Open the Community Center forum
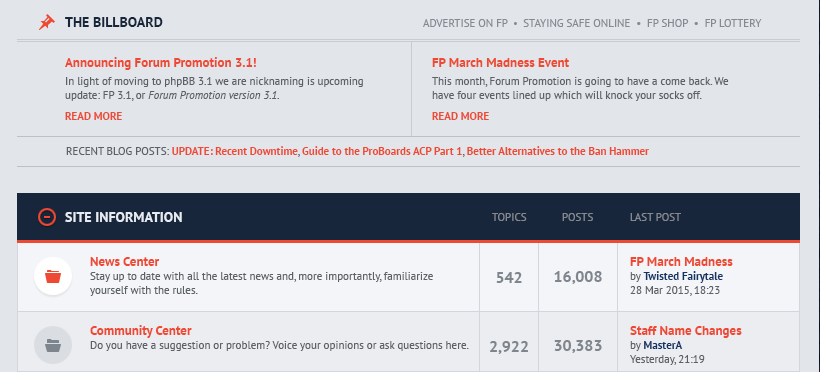The height and width of the screenshot is (372, 820). tap(141, 331)
